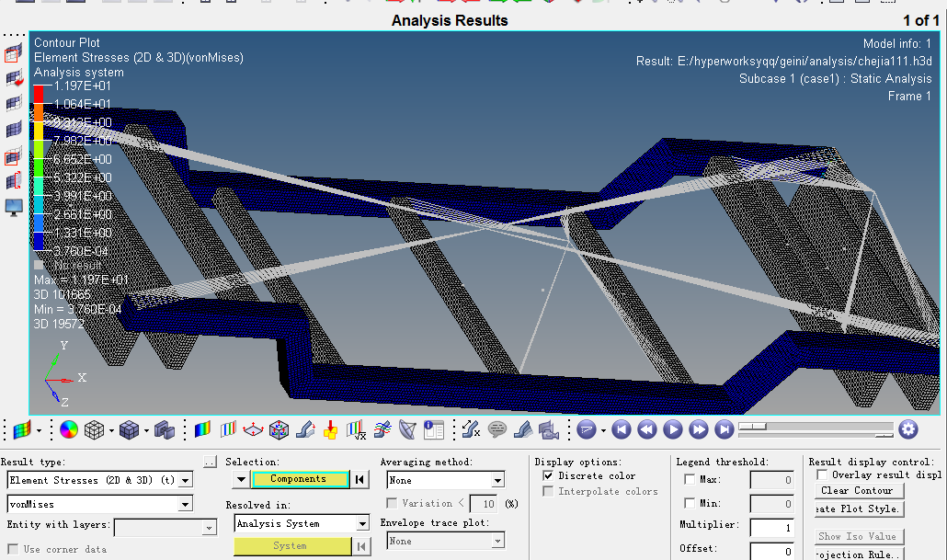The height and width of the screenshot is (560, 947).
Task: Click the notes speech-bubble icon
Action: click(x=497, y=429)
